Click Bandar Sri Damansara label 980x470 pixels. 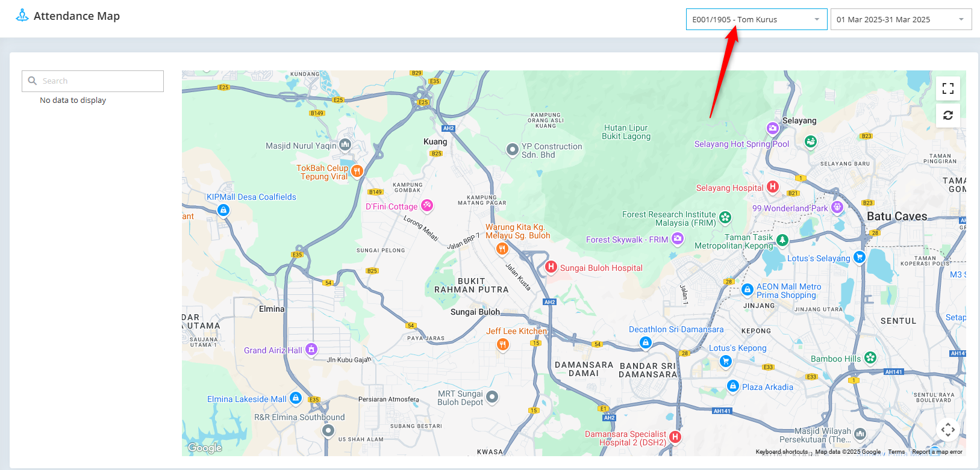click(x=648, y=370)
